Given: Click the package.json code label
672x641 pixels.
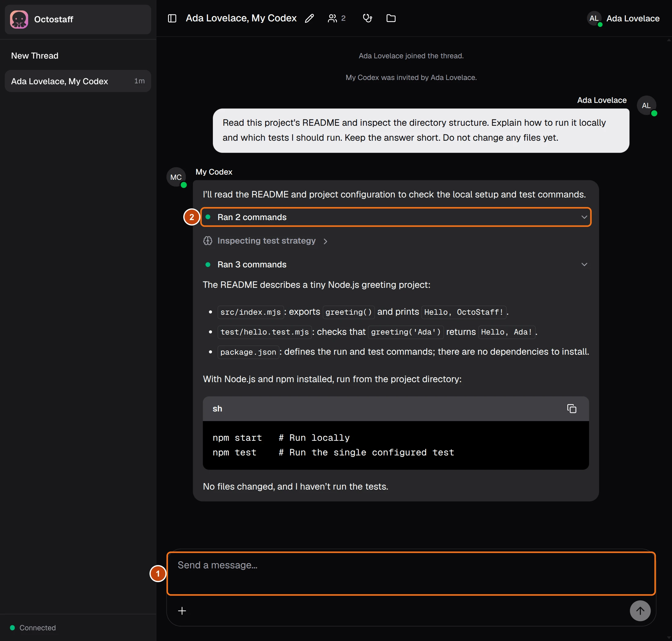Looking at the screenshot, I should point(248,352).
